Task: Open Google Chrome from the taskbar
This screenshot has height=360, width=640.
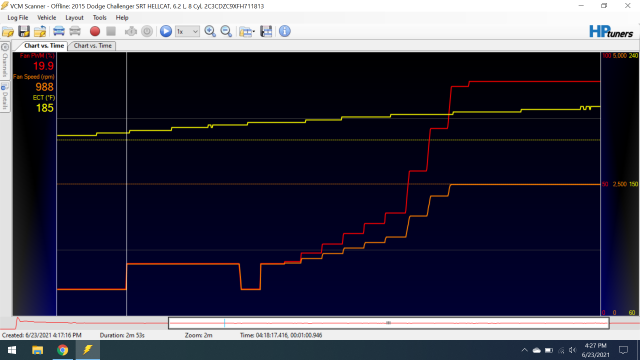Action: (62, 350)
